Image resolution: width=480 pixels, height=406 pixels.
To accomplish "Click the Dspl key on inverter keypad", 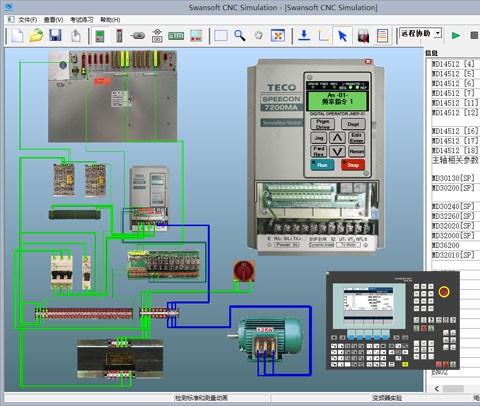I will coord(353,124).
